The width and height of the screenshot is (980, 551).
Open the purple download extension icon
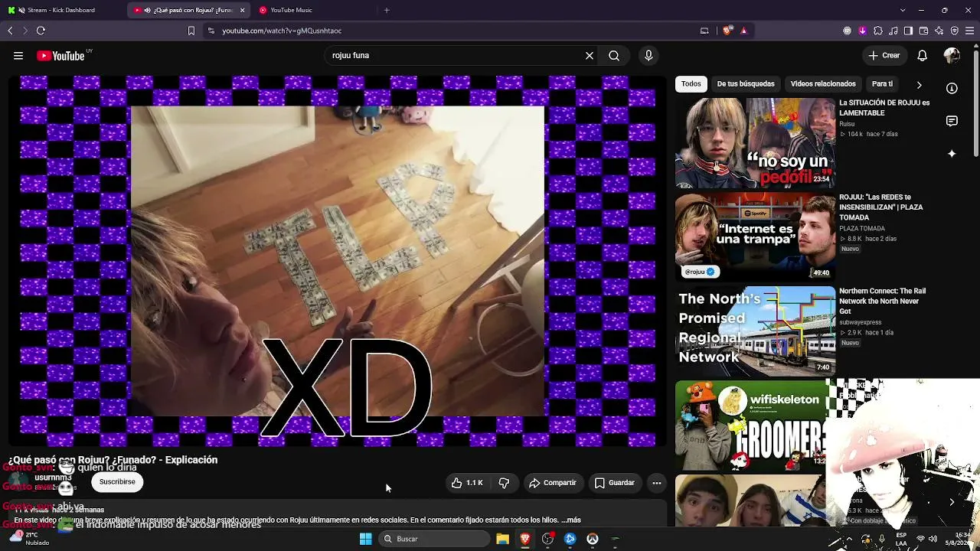coord(862,31)
